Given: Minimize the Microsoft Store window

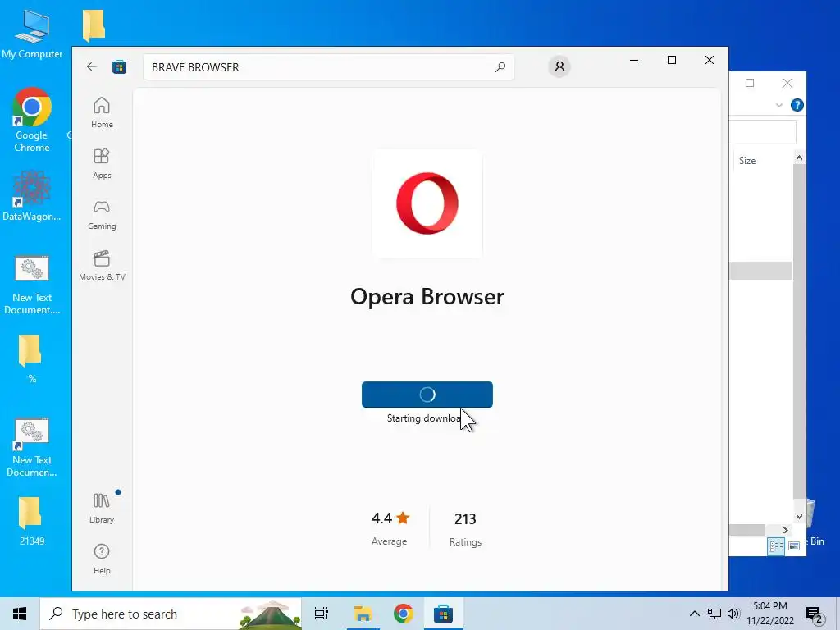Looking at the screenshot, I should (634, 60).
